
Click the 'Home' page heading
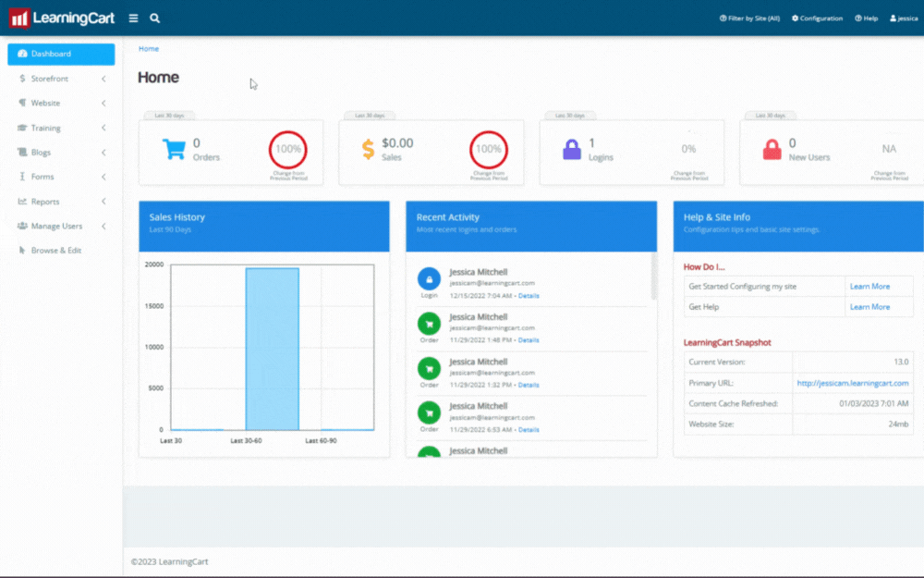[159, 78]
